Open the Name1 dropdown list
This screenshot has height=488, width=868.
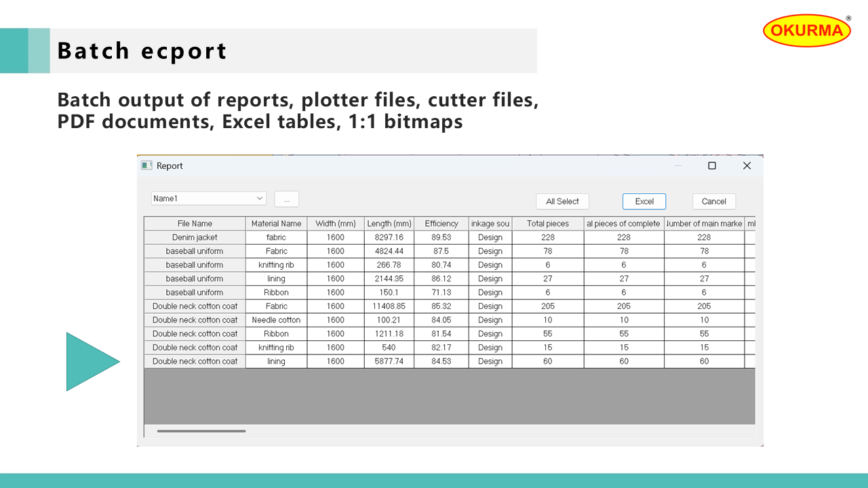click(x=260, y=199)
